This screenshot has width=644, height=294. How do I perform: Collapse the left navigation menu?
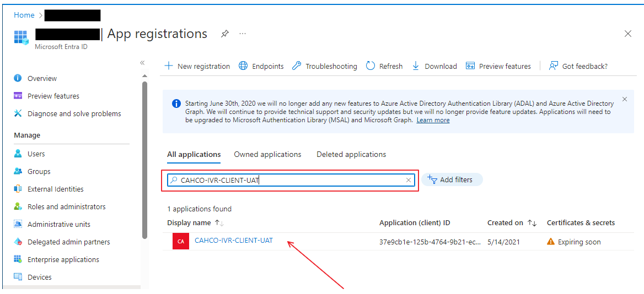[142, 63]
